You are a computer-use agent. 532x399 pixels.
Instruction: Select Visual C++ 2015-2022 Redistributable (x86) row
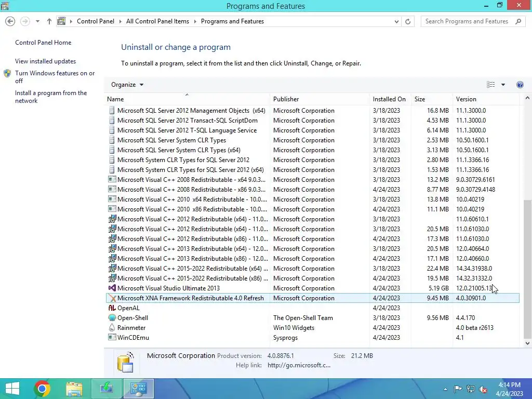312,278
